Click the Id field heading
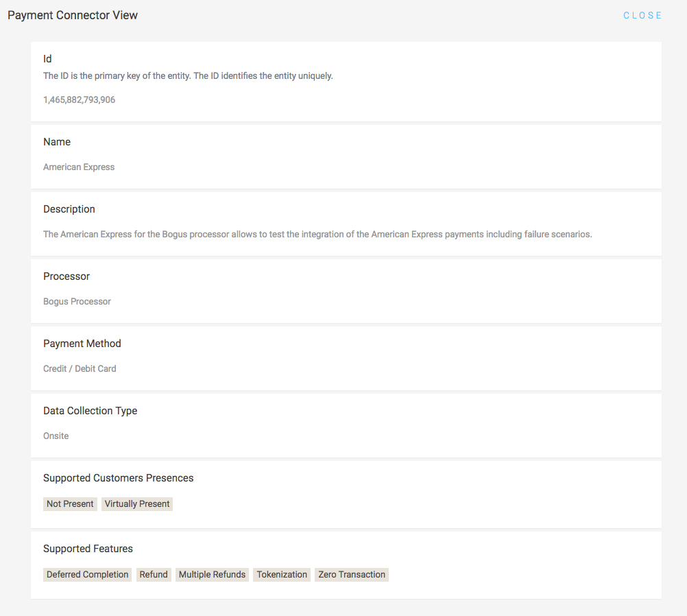The height and width of the screenshot is (616, 687). (x=47, y=59)
